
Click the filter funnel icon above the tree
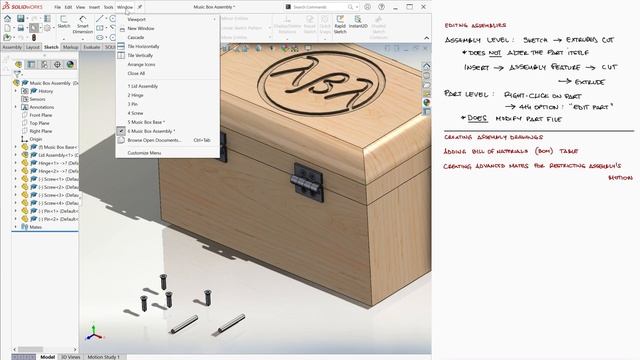click(x=17, y=74)
